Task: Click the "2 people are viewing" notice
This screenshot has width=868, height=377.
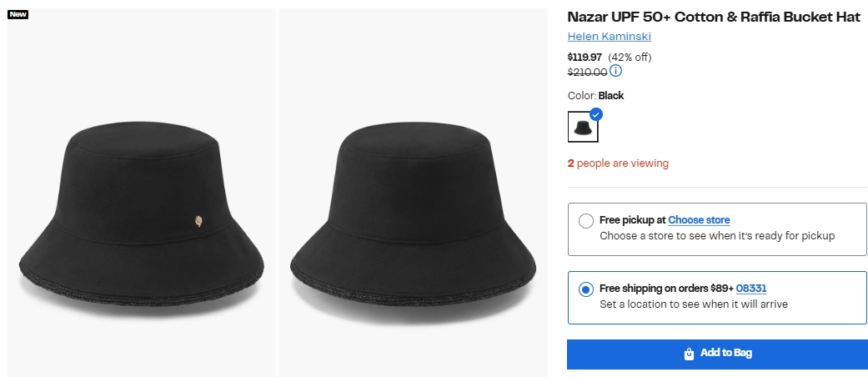Action: click(x=618, y=163)
